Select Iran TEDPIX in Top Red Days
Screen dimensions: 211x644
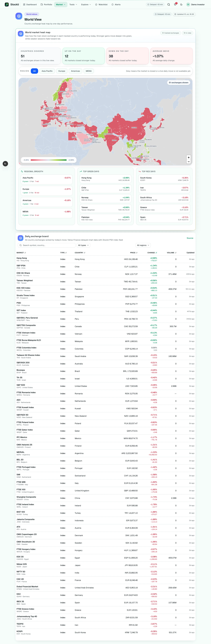164,189
